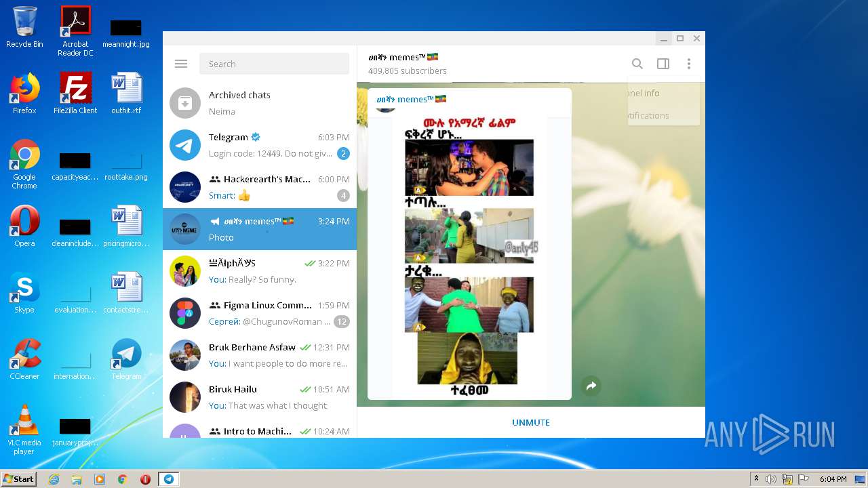Show hidden tray icons arrow

tap(756, 479)
